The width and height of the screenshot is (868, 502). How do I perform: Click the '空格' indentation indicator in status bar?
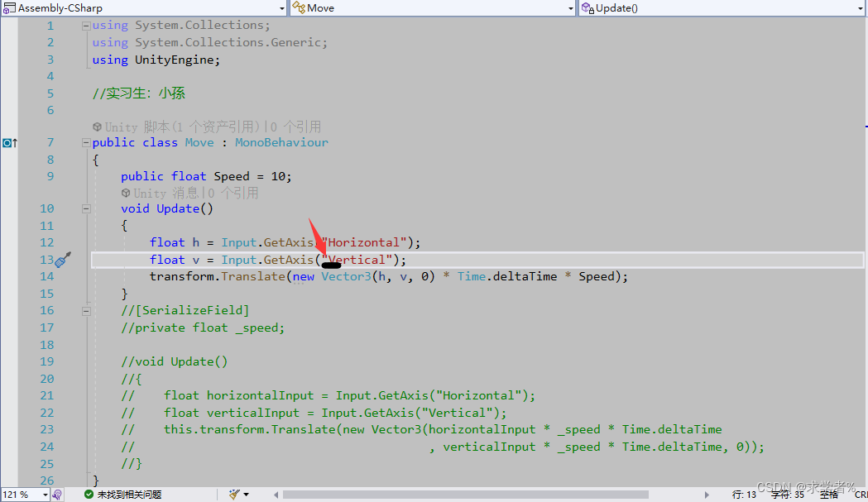(829, 495)
